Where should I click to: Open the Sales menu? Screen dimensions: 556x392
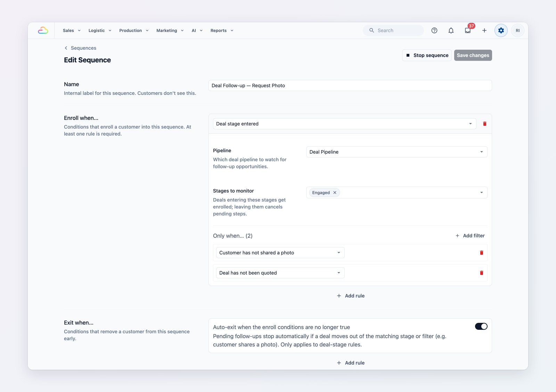pos(72,31)
